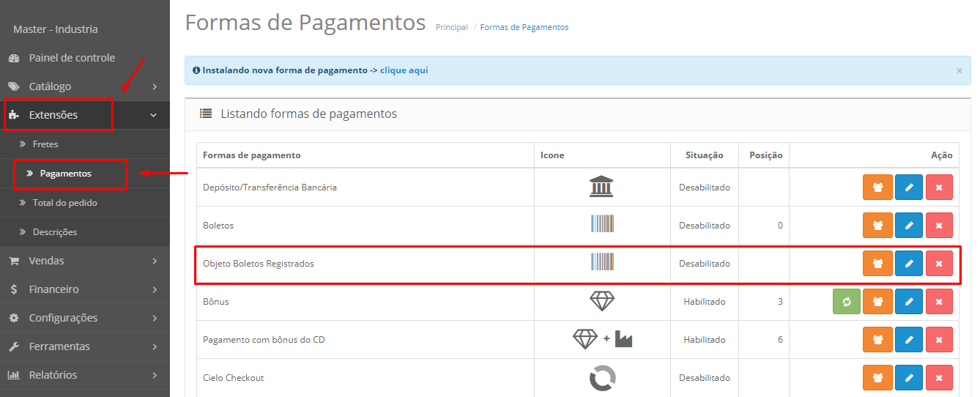The height and width of the screenshot is (397, 980).
Task: Click the blue edit pencil for Bônus
Action: 909,302
